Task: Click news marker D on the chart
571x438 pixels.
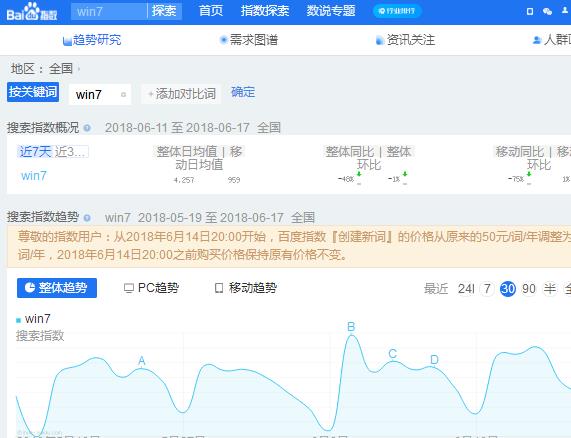Action: click(434, 360)
